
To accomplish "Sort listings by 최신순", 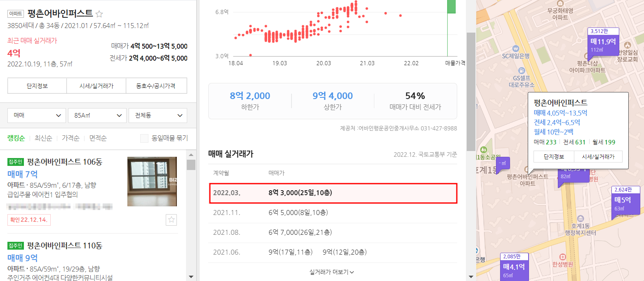I will [43, 138].
